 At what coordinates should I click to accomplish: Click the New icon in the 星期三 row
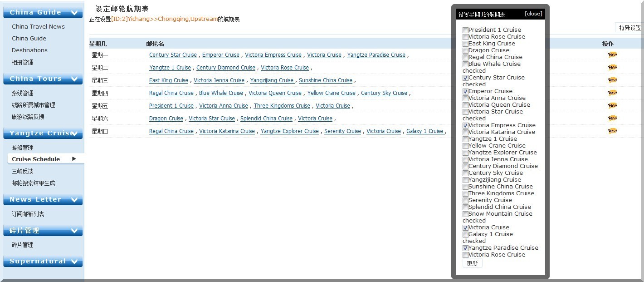612,80
